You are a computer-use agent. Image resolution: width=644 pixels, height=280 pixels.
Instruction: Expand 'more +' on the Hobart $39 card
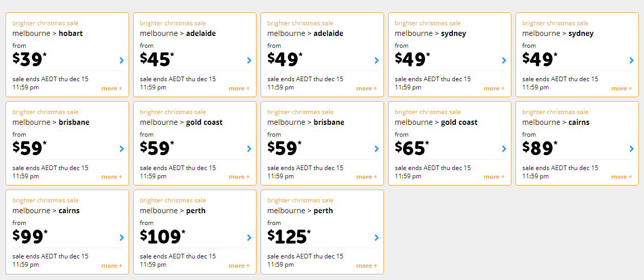point(112,88)
